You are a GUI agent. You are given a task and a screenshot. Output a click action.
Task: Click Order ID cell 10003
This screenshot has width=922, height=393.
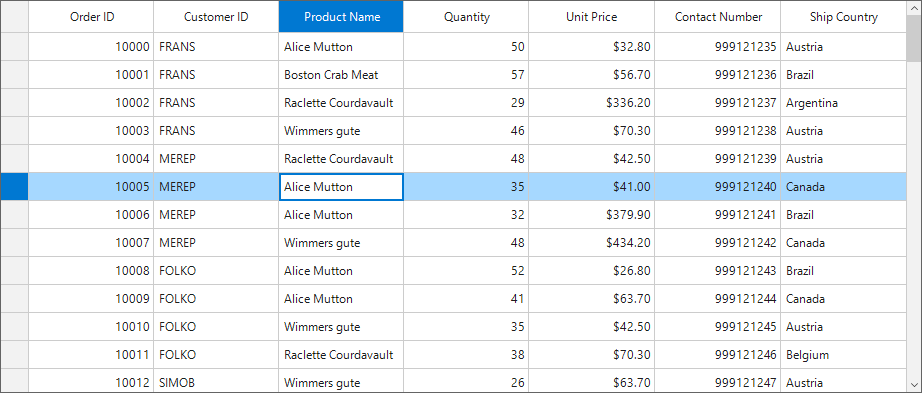(x=91, y=131)
